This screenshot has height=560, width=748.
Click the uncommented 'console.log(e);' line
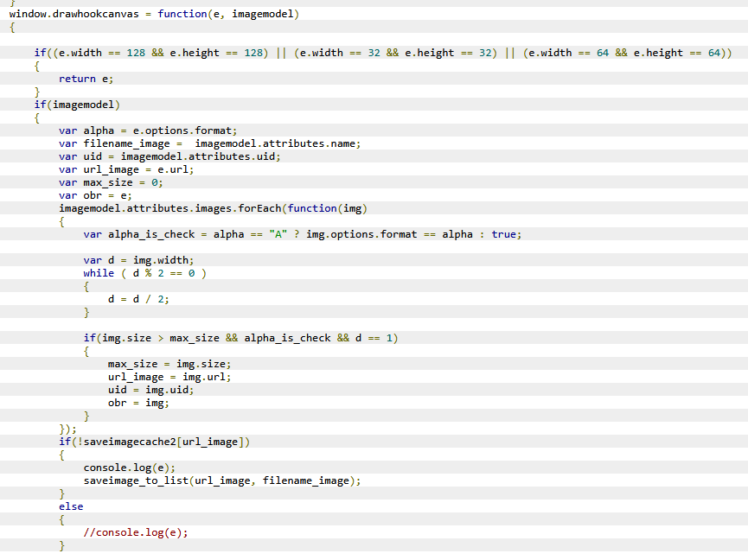[x=130, y=468]
